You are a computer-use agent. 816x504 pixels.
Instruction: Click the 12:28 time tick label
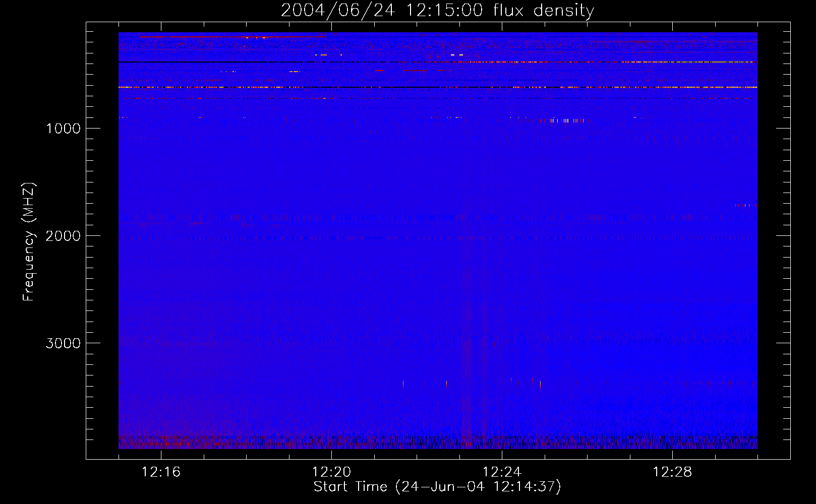pos(672,472)
